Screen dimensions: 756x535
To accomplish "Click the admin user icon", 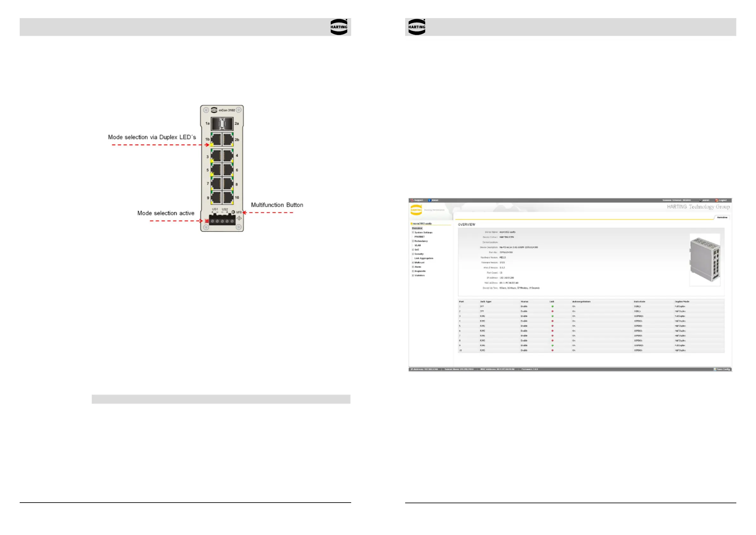I will tap(700, 200).
